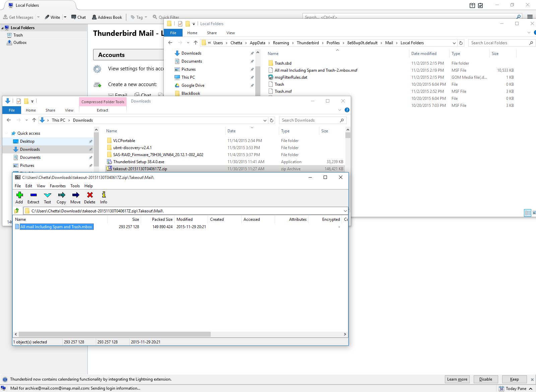
Task: Click the 7-Zip Info icon
Action: (104, 195)
